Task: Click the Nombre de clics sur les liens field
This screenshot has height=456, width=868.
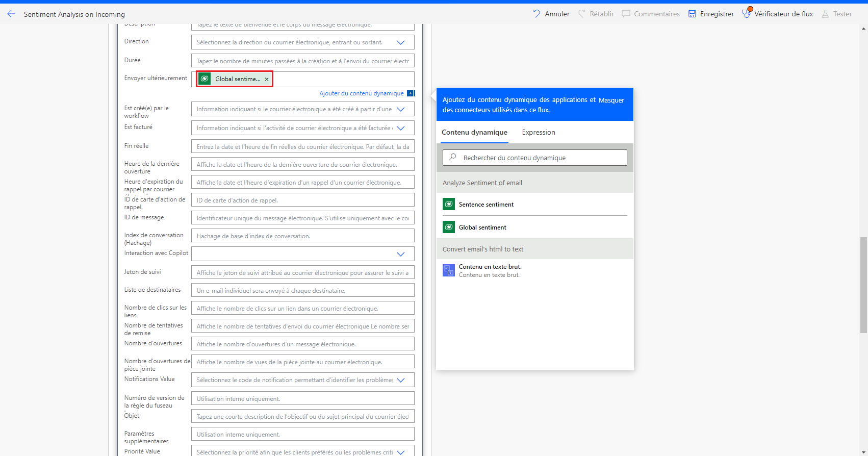Action: click(302, 308)
